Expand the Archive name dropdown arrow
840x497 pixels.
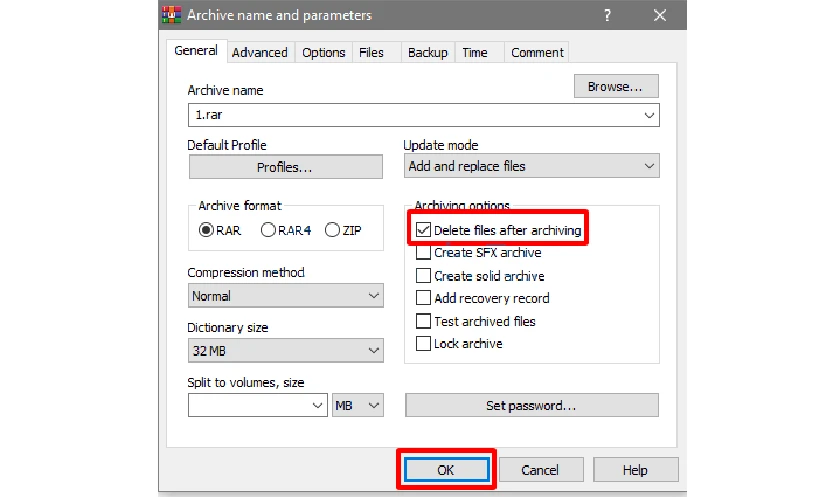(649, 115)
